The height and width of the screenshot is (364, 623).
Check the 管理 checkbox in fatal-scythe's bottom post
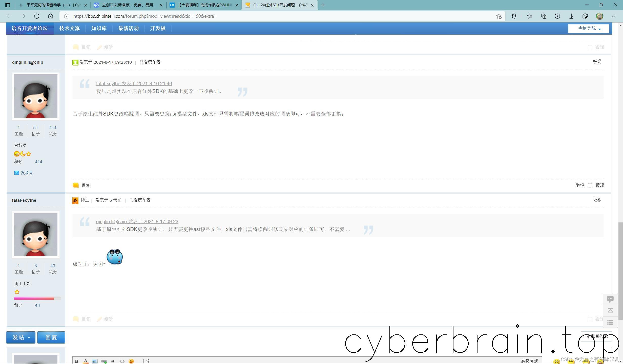[590, 319]
